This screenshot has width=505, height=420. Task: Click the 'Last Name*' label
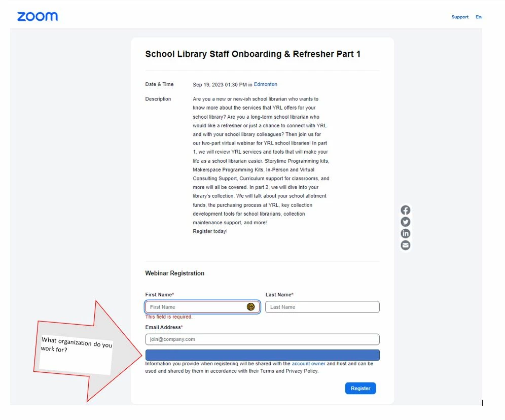click(x=279, y=295)
